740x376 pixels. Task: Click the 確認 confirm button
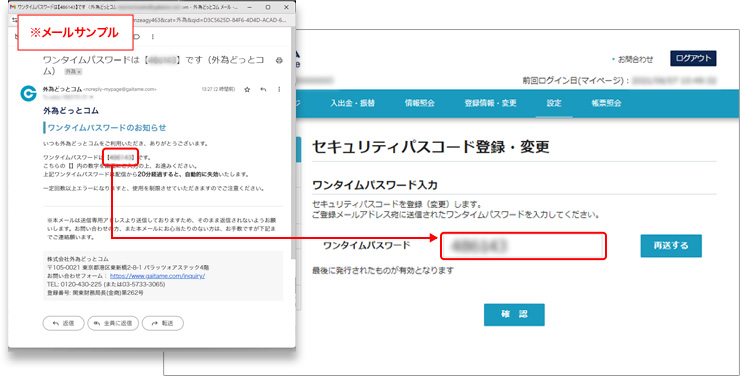[514, 315]
